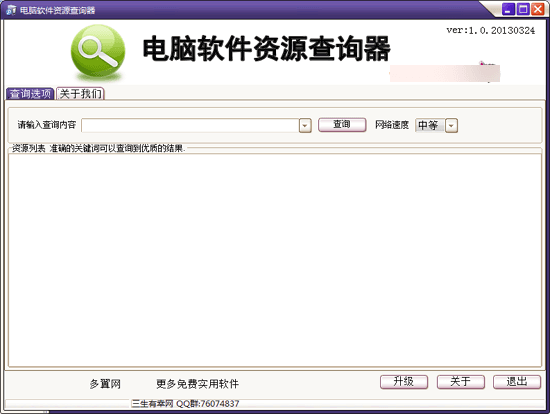This screenshot has height=414, width=550.
Task: Select the 中等 network speed box
Action: 430,125
